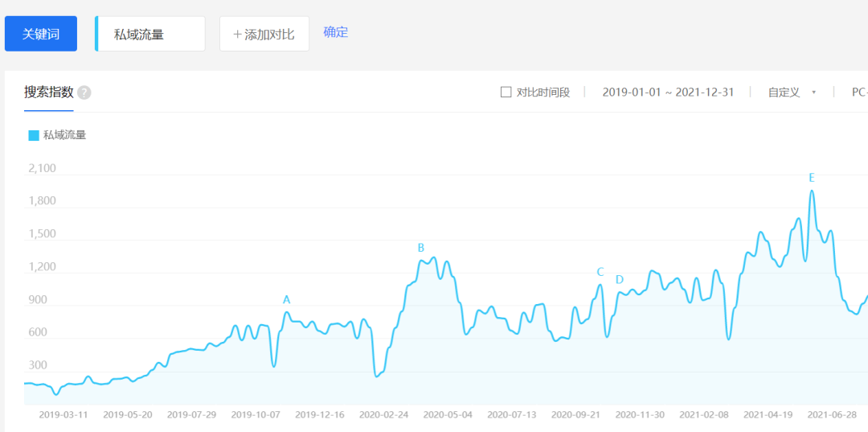Screen dimensions: 868x432
Task: Click the 1,500 y-axis value
Action: point(42,234)
